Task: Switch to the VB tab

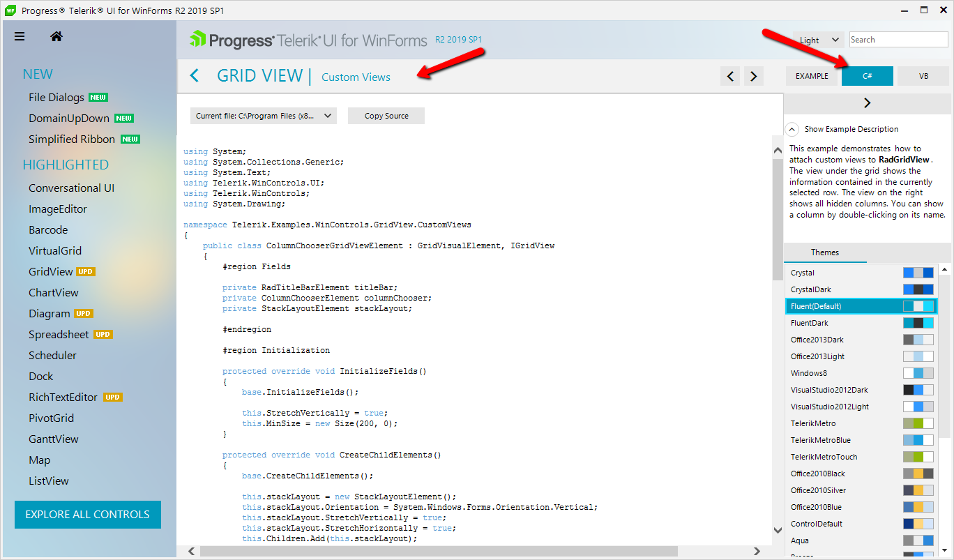Action: tap(923, 76)
